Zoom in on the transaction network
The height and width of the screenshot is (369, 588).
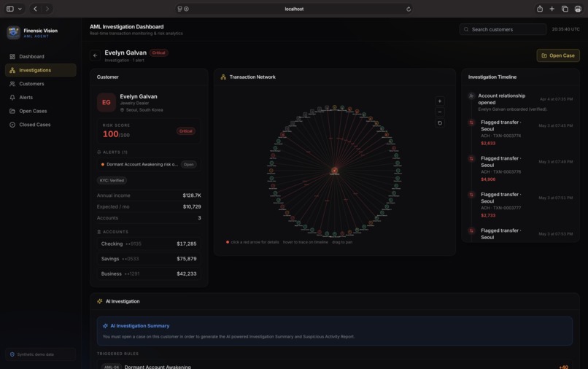click(439, 101)
